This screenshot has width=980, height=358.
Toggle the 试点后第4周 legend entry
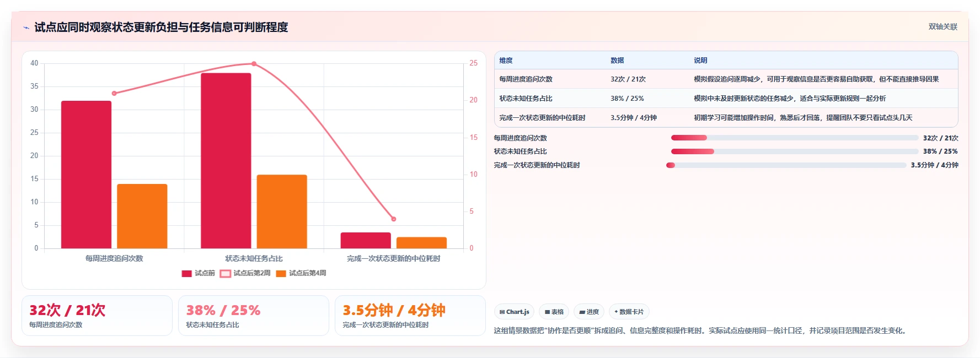point(301,273)
